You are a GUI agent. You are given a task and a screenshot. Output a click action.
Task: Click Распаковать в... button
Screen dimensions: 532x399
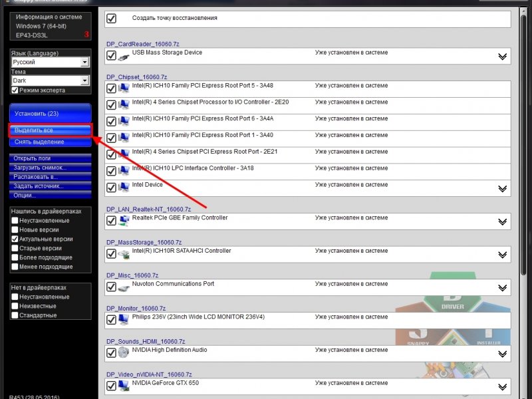pos(51,177)
